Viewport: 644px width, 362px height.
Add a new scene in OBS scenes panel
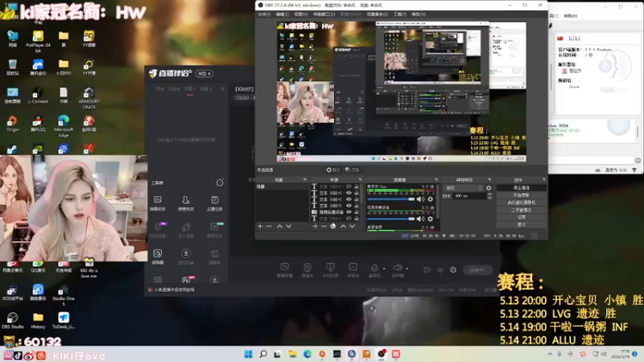[260, 226]
